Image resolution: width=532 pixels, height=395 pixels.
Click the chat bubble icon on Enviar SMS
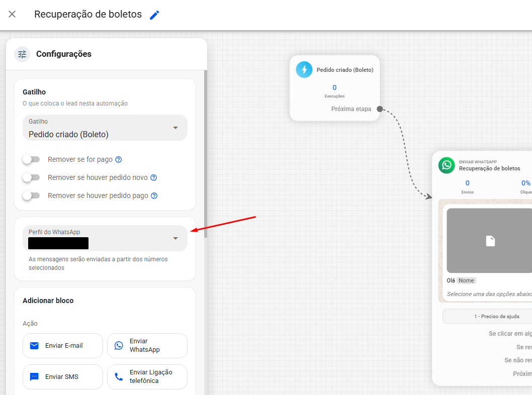click(34, 377)
